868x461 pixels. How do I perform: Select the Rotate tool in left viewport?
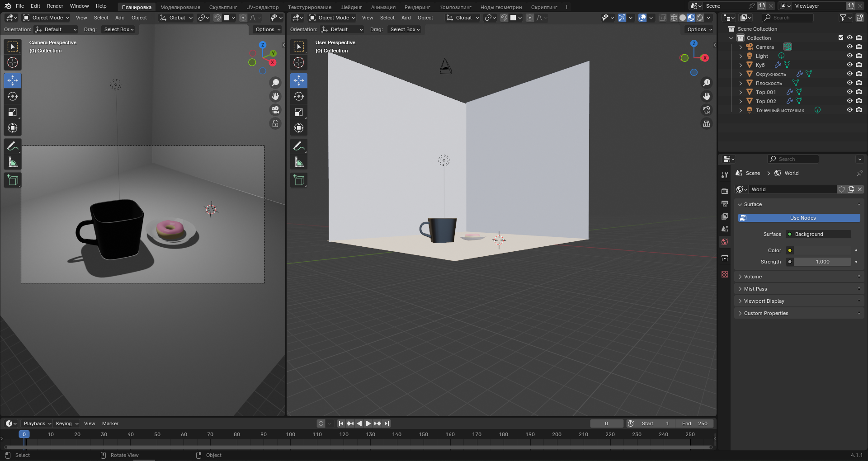[13, 96]
